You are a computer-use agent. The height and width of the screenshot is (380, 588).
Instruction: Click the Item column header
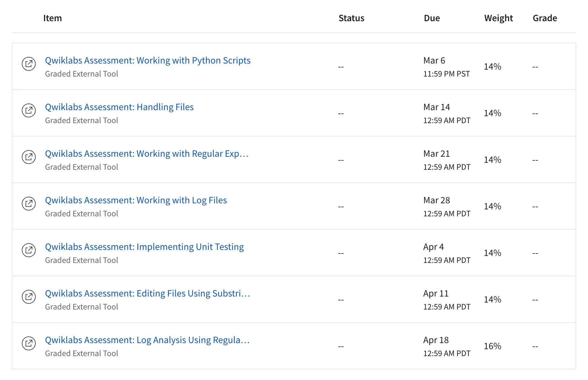[52, 18]
